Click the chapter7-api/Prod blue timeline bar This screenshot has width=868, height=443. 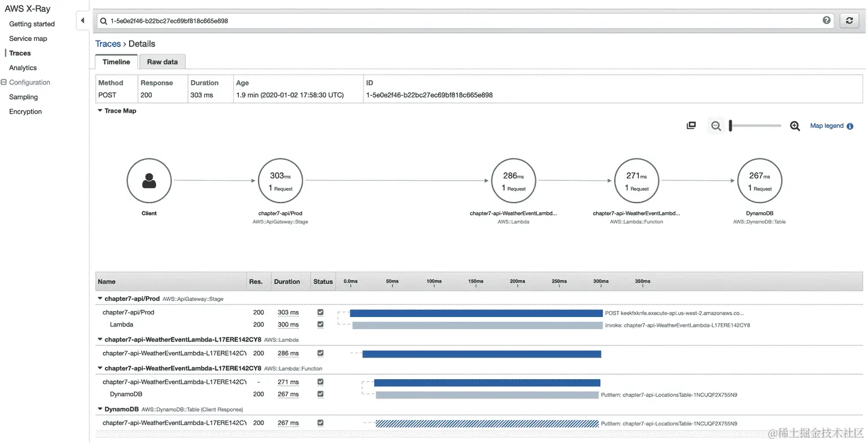476,313
